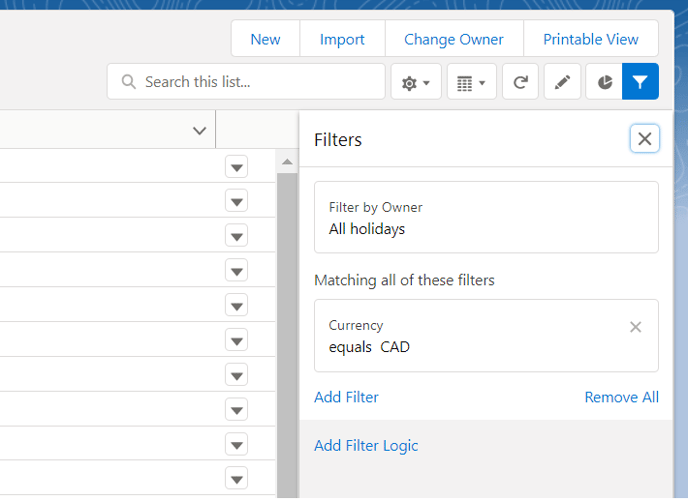Click the Change Owner button

point(453,39)
